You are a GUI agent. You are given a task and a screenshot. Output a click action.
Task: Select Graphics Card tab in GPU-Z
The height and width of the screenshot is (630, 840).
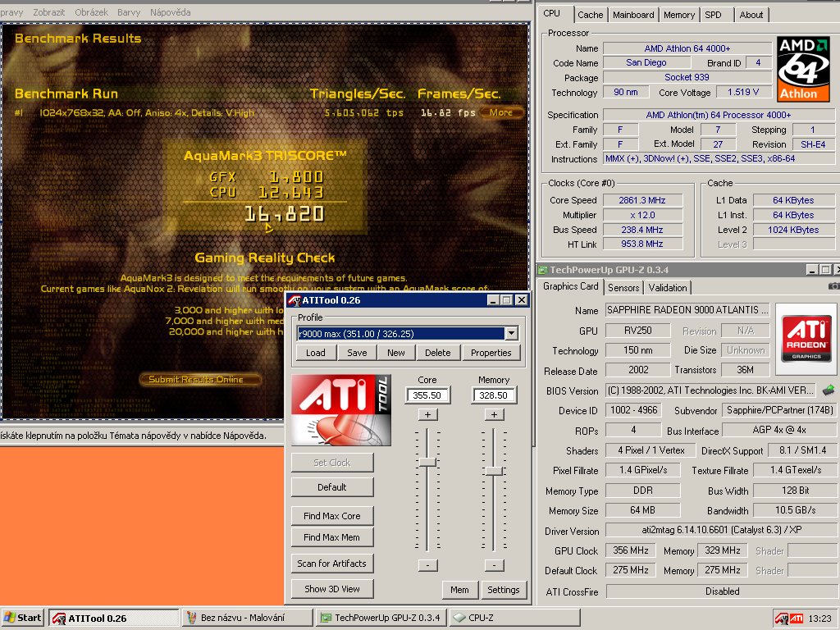coord(571,286)
